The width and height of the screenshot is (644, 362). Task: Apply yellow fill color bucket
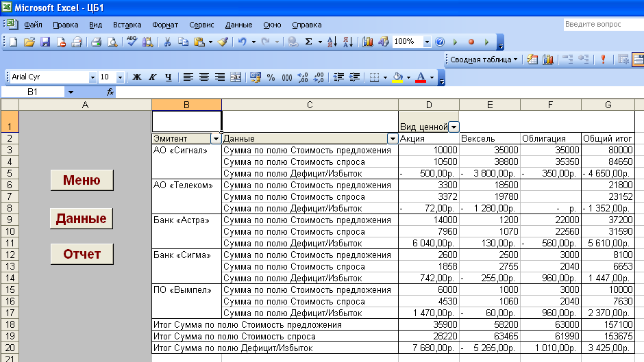pos(397,77)
